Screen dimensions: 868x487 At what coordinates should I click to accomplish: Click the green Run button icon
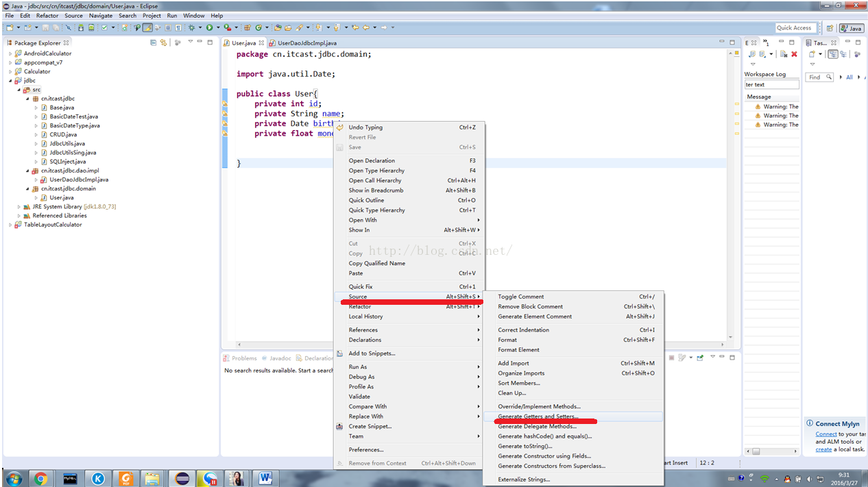[208, 27]
